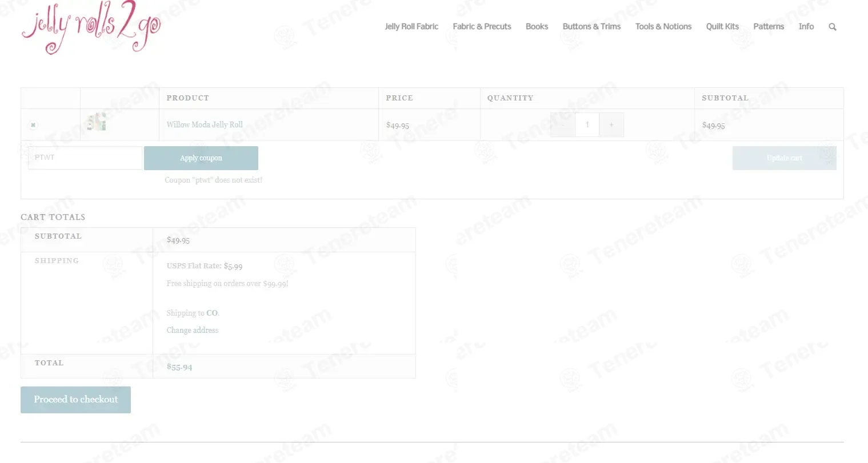The image size is (868, 463).
Task: Focus the coupon code input field
Action: point(85,158)
